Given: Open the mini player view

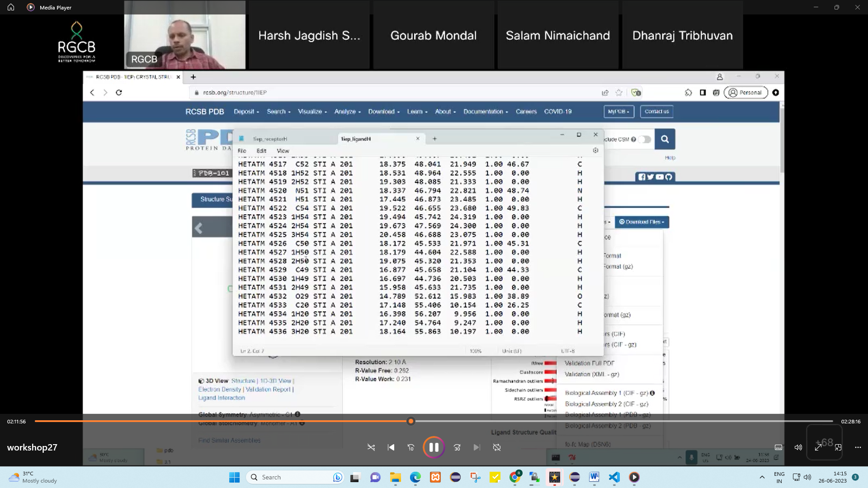Looking at the screenshot, I should pos(838,447).
